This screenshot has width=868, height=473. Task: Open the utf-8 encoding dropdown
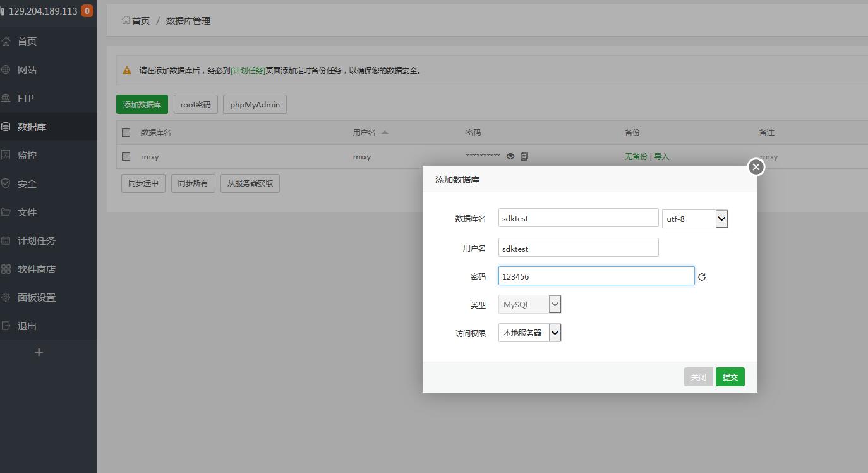[695, 219]
